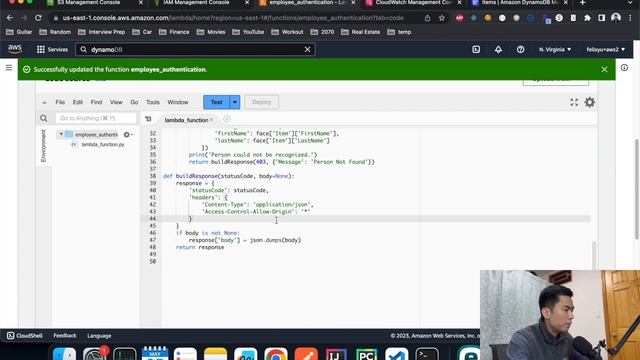This screenshot has height=360, width=640.
Task: Open the File menu in editor
Action: click(x=60, y=102)
